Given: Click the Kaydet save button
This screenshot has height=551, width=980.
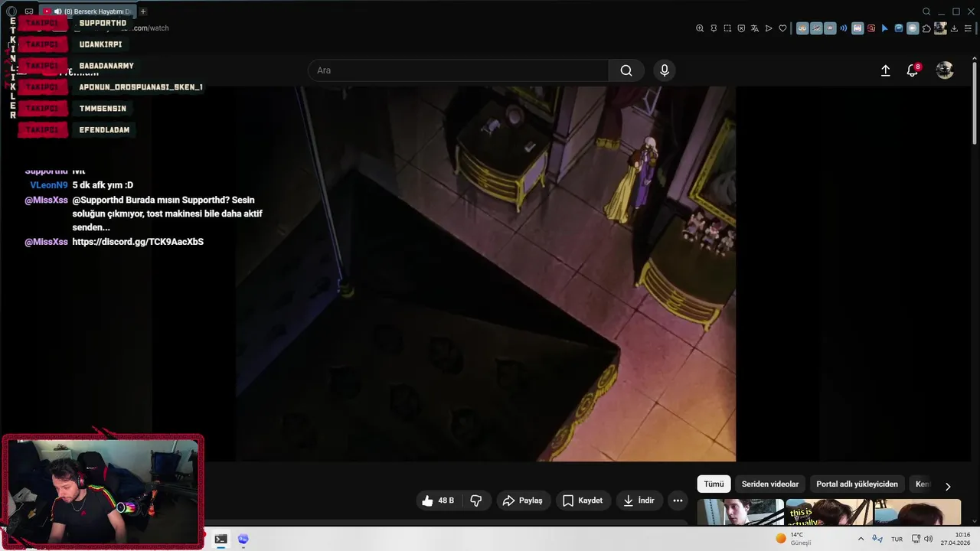Looking at the screenshot, I should point(583,500).
